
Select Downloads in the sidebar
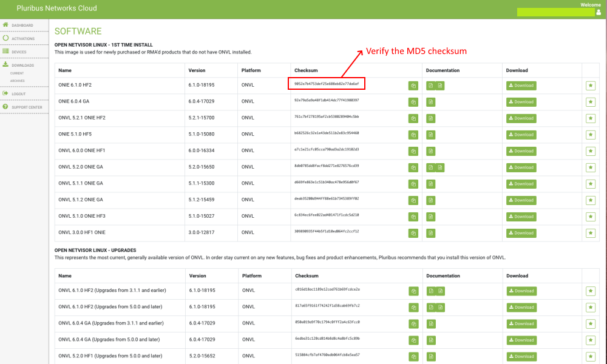point(23,66)
